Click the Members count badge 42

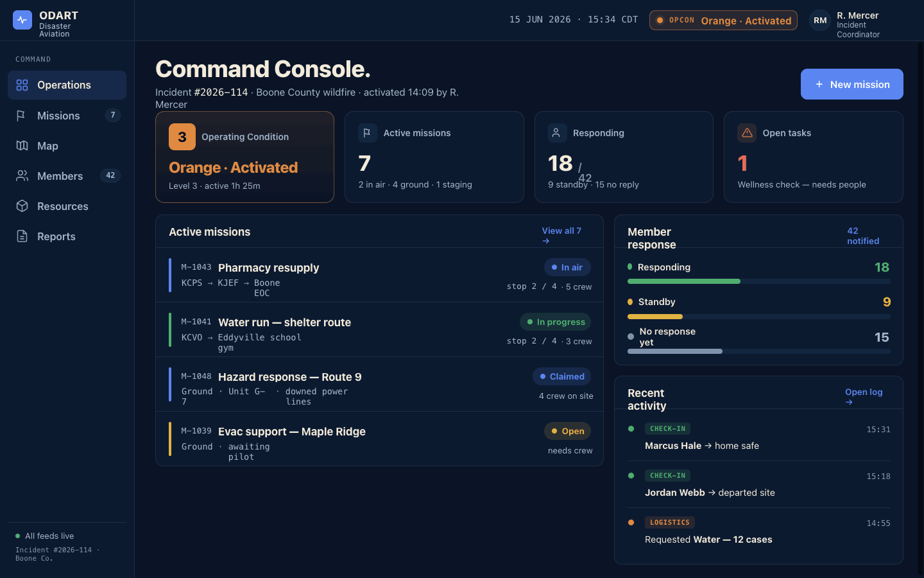(110, 175)
